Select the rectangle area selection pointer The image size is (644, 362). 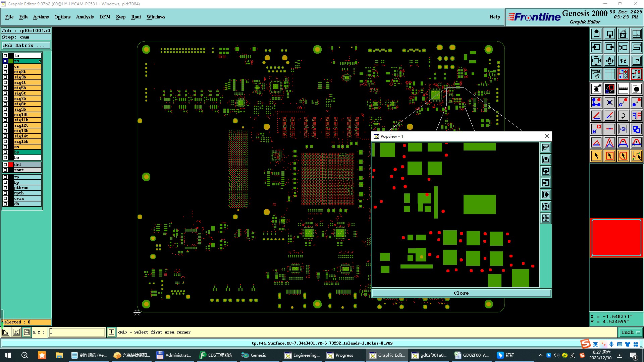610,156
